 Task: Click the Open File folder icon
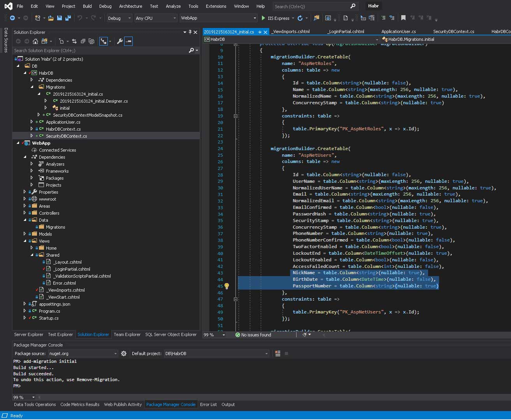[51, 18]
